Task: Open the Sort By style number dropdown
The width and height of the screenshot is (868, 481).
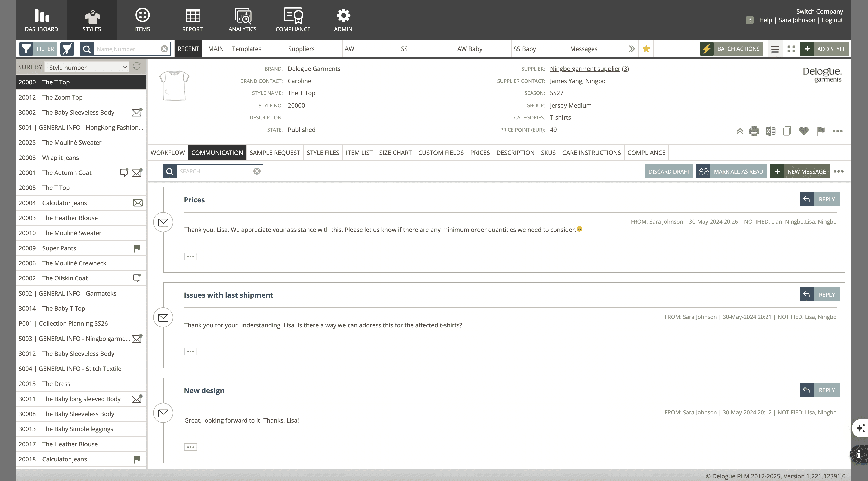Action: point(87,67)
